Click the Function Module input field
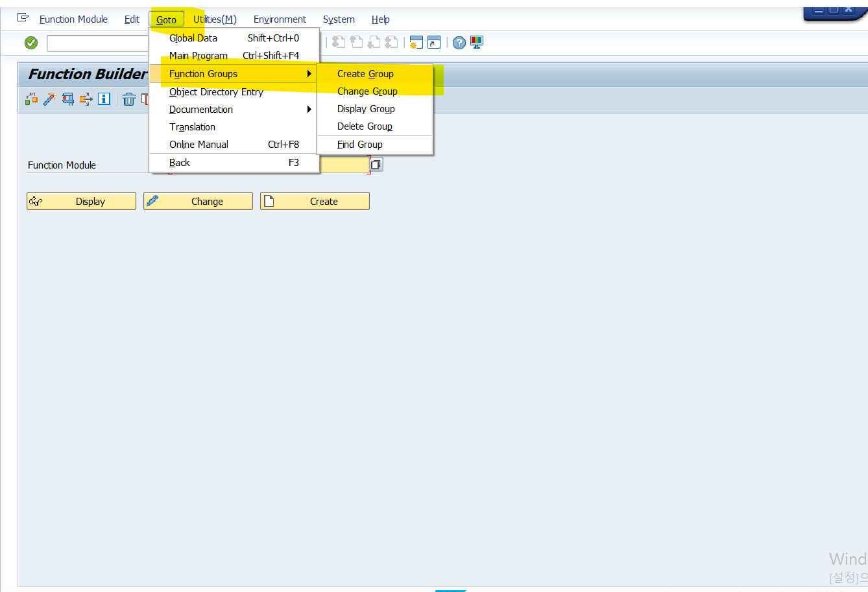Image resolution: width=868 pixels, height=592 pixels. coord(344,165)
